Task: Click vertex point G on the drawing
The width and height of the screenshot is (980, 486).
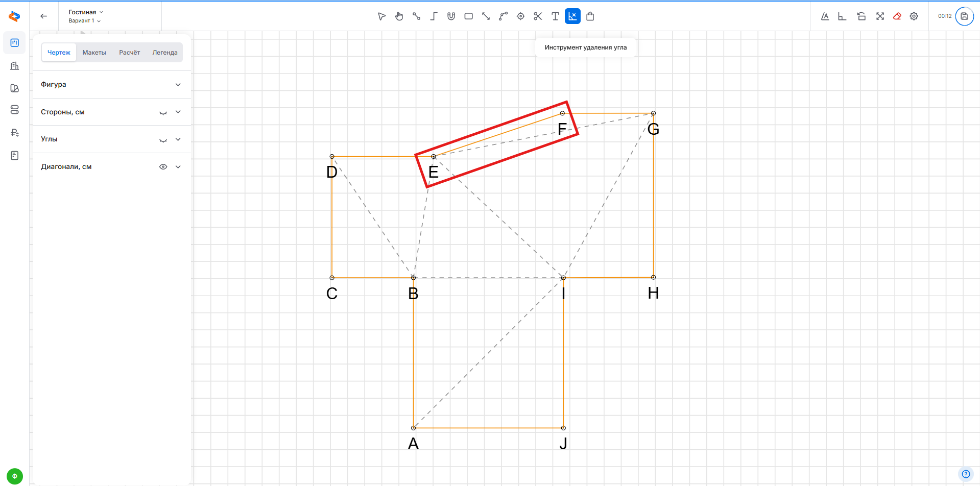Action: (x=653, y=113)
